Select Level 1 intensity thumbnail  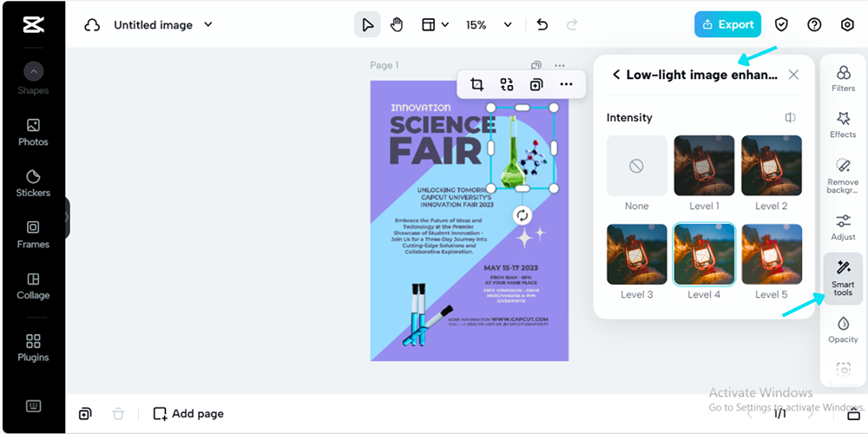pos(704,166)
